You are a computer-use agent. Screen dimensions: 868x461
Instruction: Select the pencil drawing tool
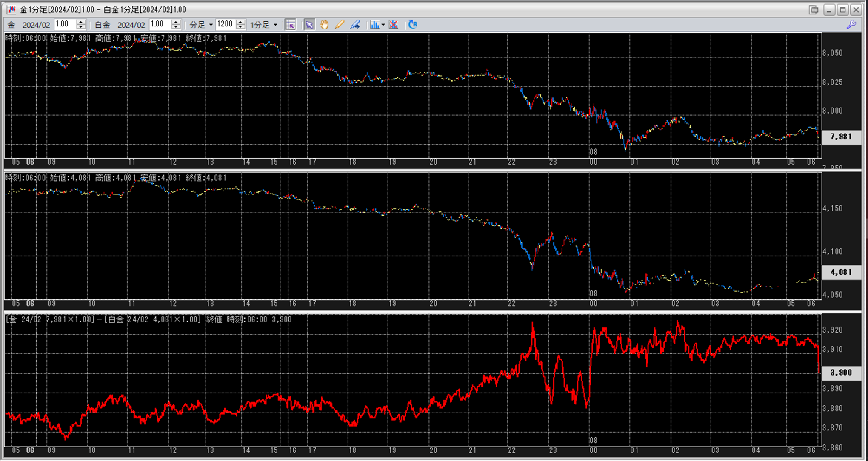tap(339, 25)
